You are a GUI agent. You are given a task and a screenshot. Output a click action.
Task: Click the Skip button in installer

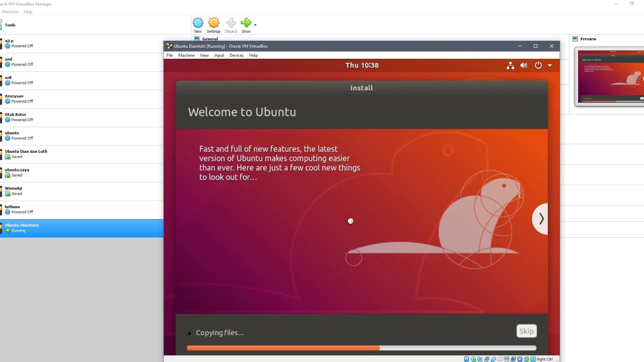526,331
